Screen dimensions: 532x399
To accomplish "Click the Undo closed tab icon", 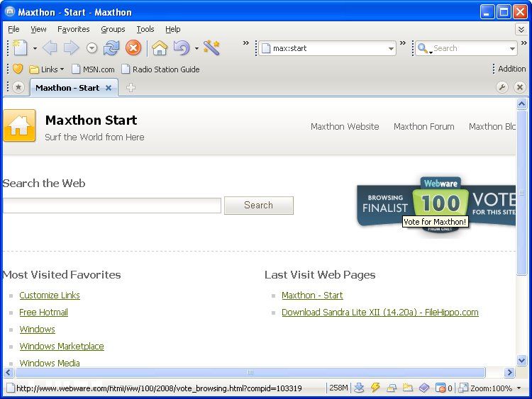I will [182, 48].
